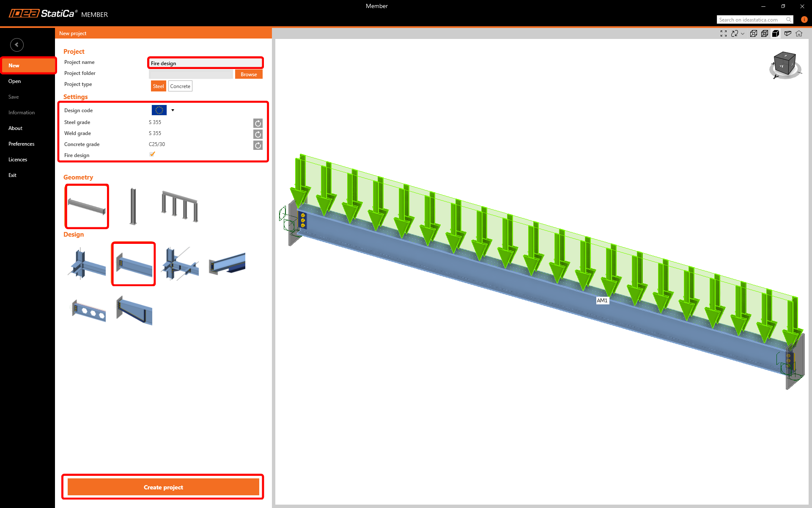Click the perspective view icon
Viewport: 812px width, 508px height.
(787, 33)
